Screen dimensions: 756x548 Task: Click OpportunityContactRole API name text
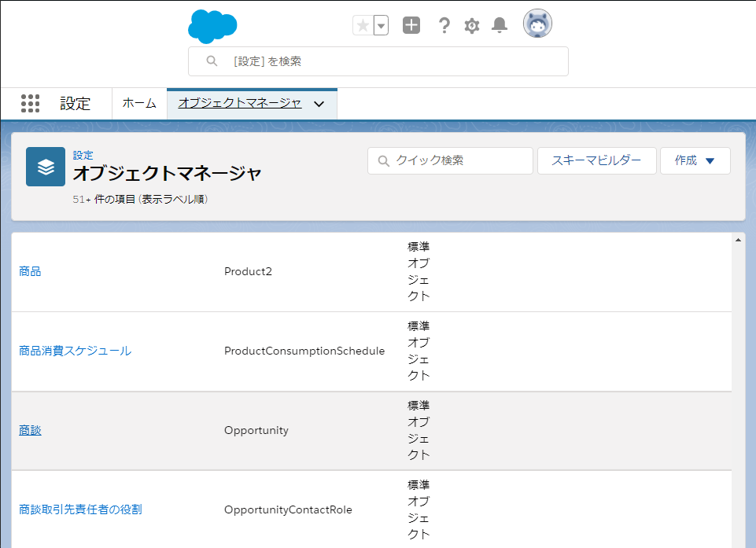288,509
